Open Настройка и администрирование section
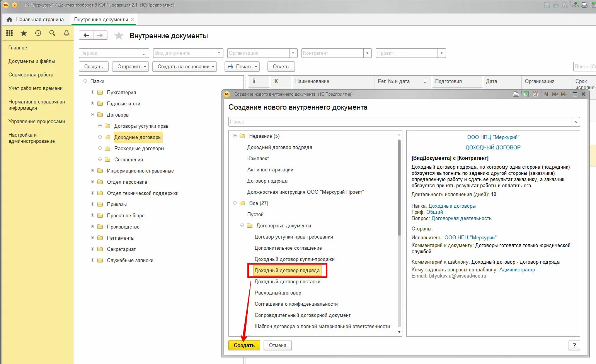The height and width of the screenshot is (364, 596). pyautogui.click(x=32, y=138)
